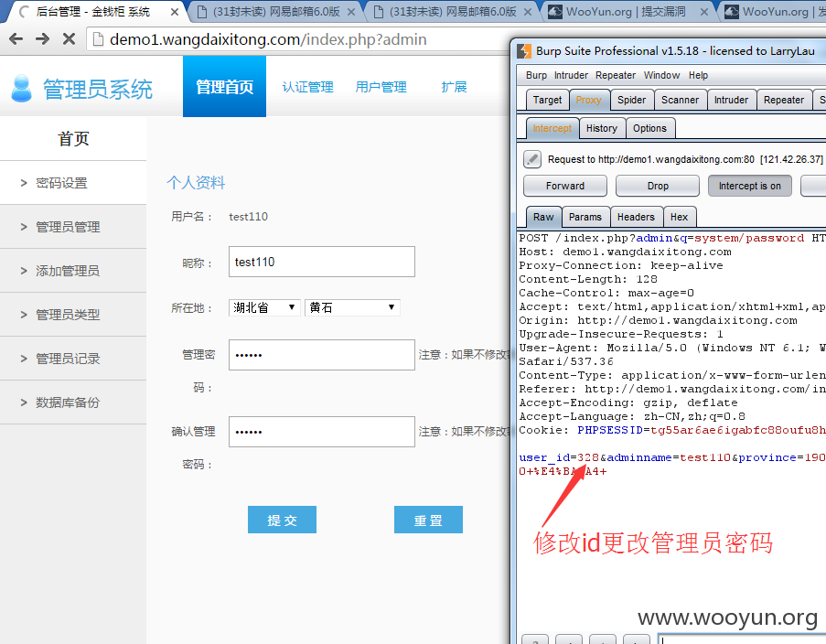The height and width of the screenshot is (644, 826).
Task: Stop page loading with the X icon
Action: point(69,39)
